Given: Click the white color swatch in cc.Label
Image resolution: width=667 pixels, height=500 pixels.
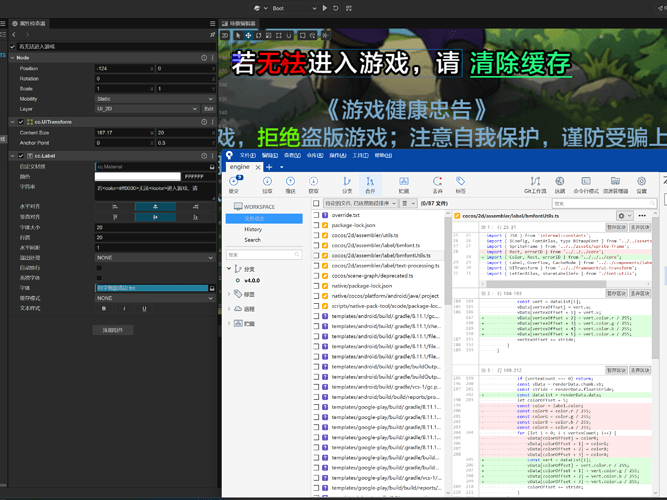Looking at the screenshot, I should [137, 177].
